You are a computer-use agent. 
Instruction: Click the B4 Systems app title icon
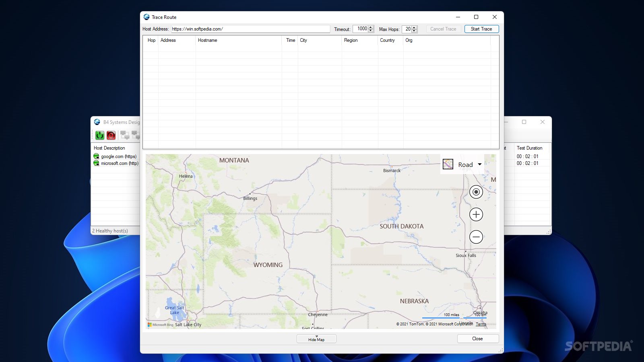[x=97, y=122]
